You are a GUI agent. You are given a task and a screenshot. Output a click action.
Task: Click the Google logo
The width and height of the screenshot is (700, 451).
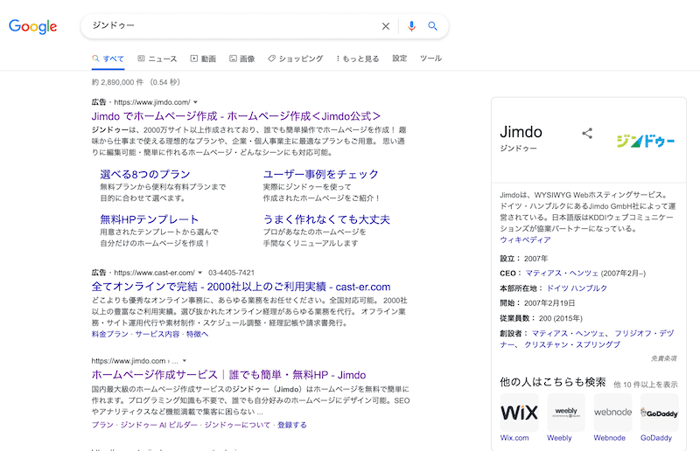click(33, 26)
